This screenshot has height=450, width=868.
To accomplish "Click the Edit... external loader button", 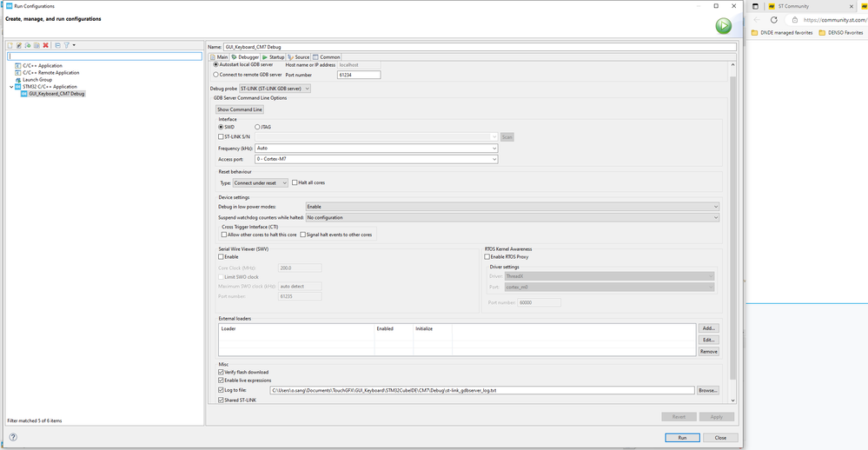I will (709, 340).
